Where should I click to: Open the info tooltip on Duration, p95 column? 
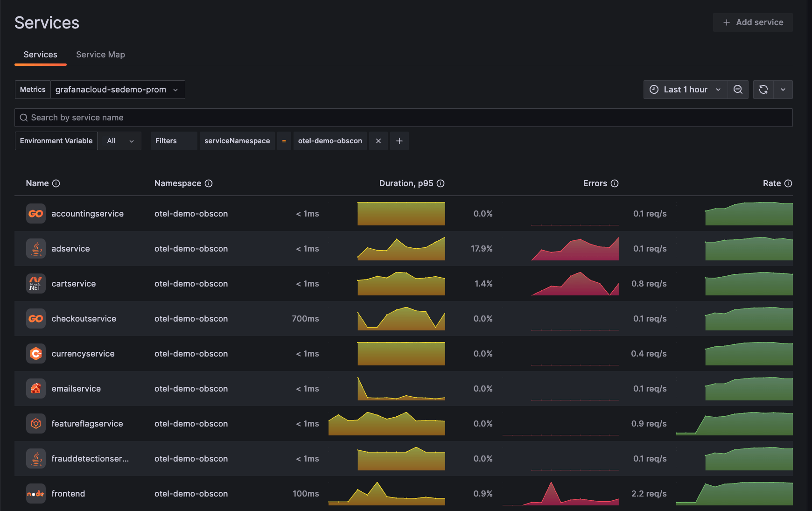pyautogui.click(x=441, y=183)
